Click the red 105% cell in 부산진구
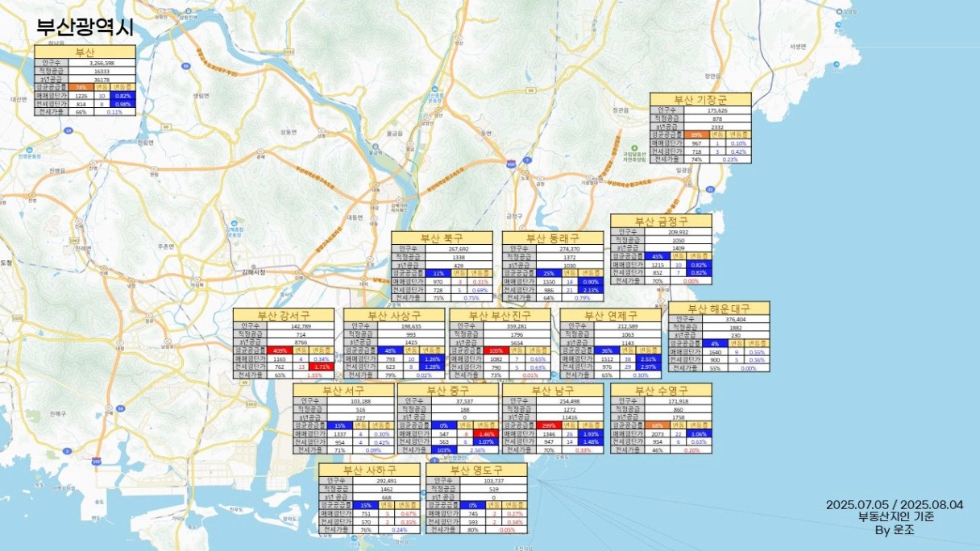980x551 pixels. 497,351
